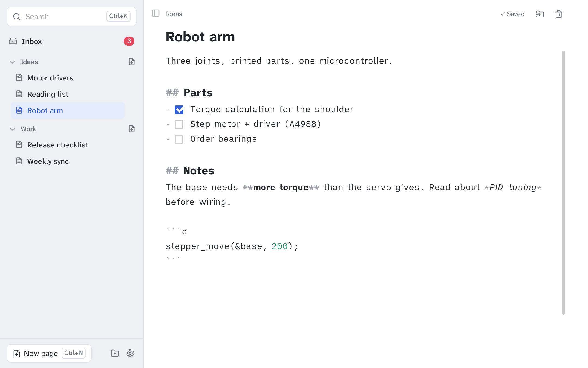Click the Saved status indicator

point(512,14)
